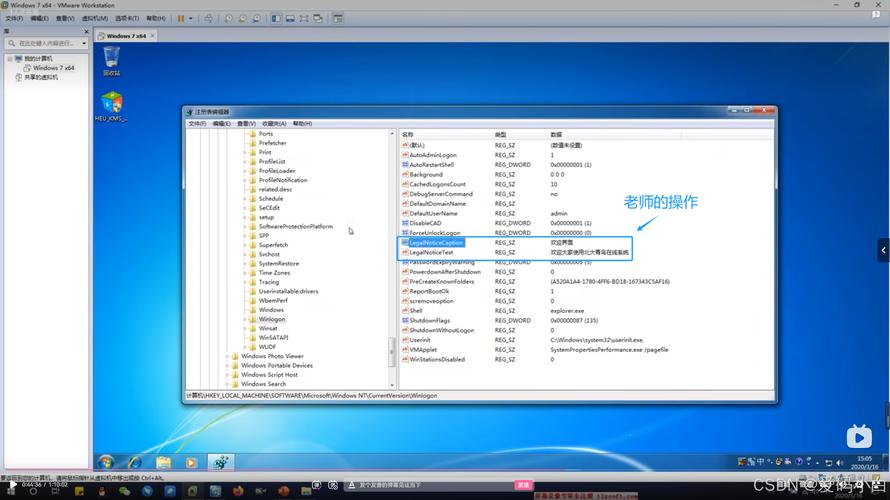Close the VMware library panel
The image size is (890, 500).
click(86, 31)
